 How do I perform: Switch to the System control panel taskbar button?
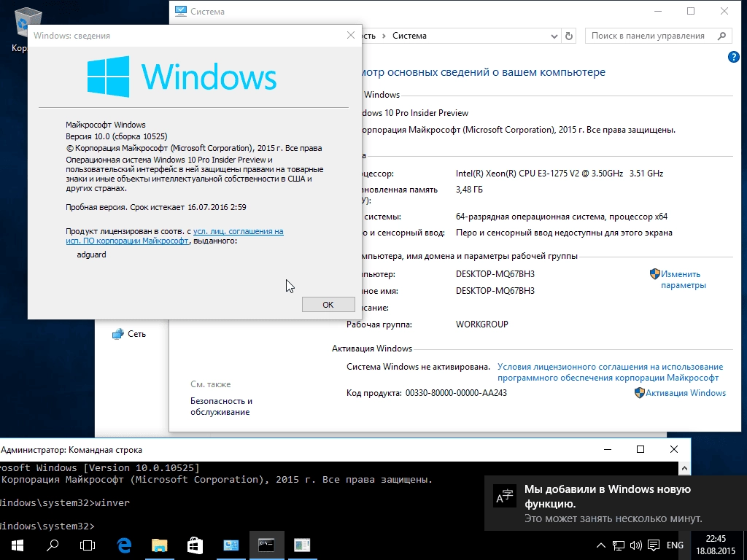point(231,545)
